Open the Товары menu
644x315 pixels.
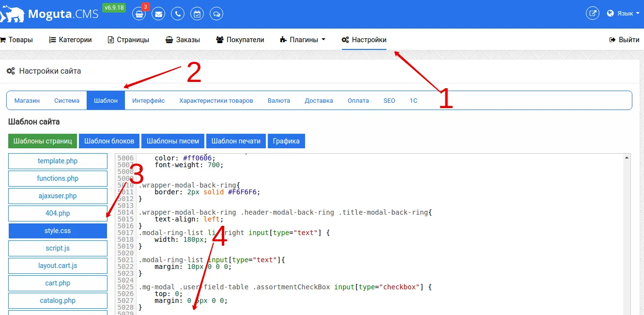17,40
